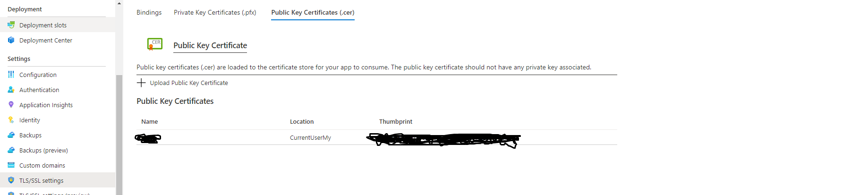The image size is (868, 195).
Task: Click the sidebar vertical scrollbar
Action: [119, 135]
